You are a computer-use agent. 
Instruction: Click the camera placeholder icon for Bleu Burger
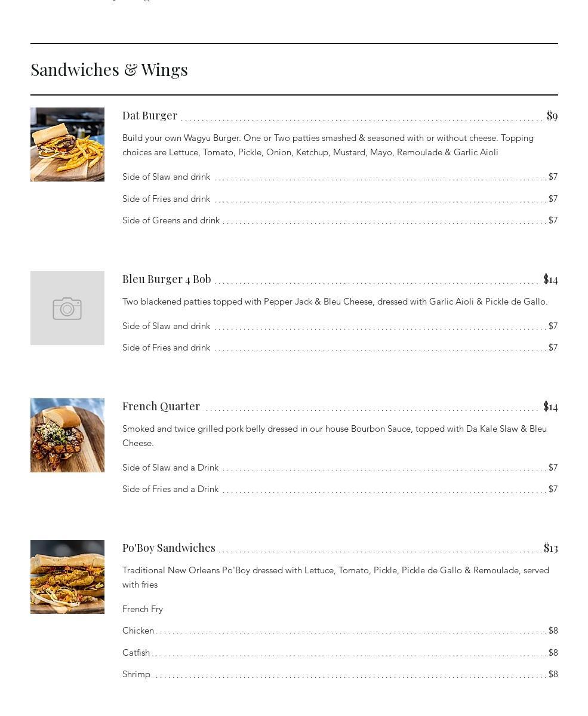67,308
